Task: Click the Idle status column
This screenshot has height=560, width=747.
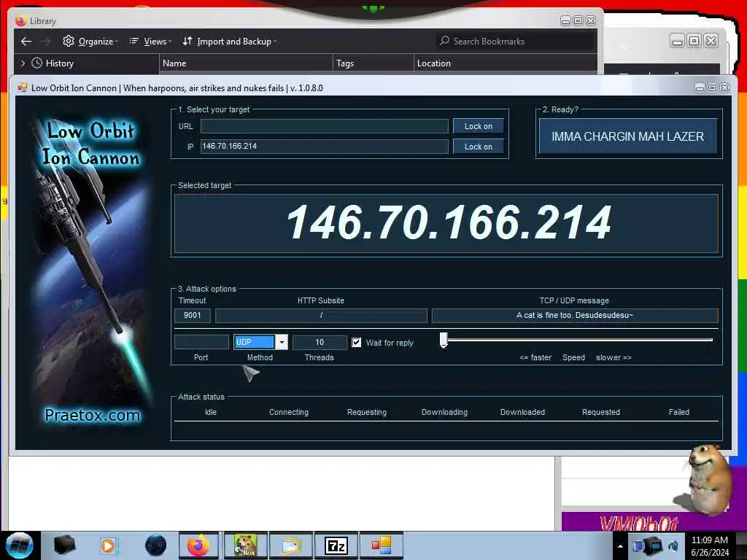Action: coord(211,412)
